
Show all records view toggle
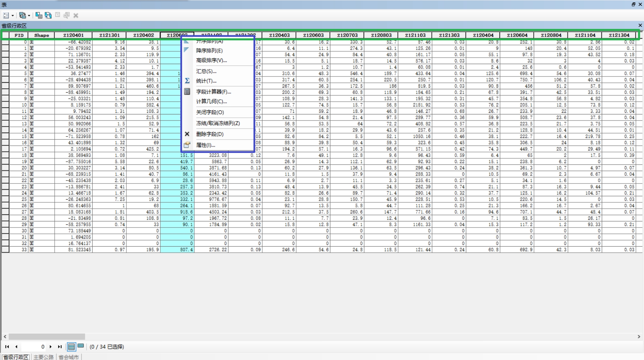coord(71,347)
